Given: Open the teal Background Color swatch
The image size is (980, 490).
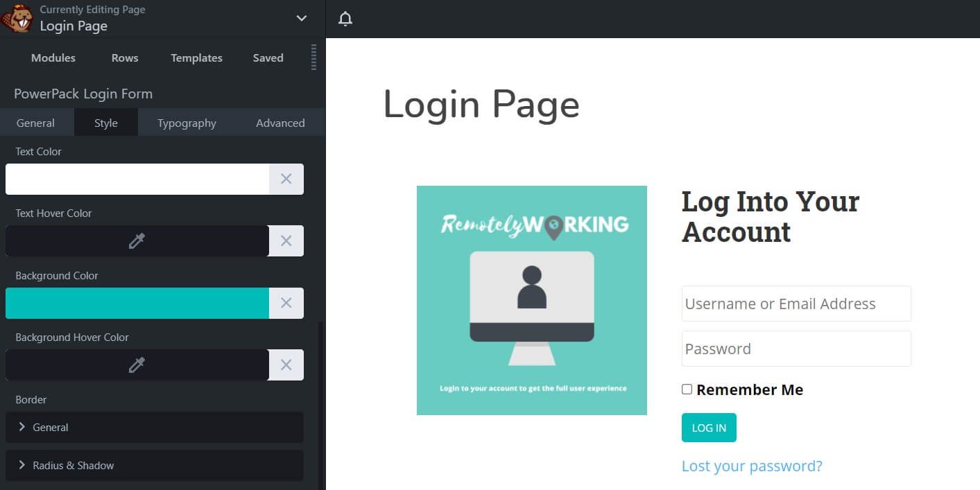Looking at the screenshot, I should (137, 303).
